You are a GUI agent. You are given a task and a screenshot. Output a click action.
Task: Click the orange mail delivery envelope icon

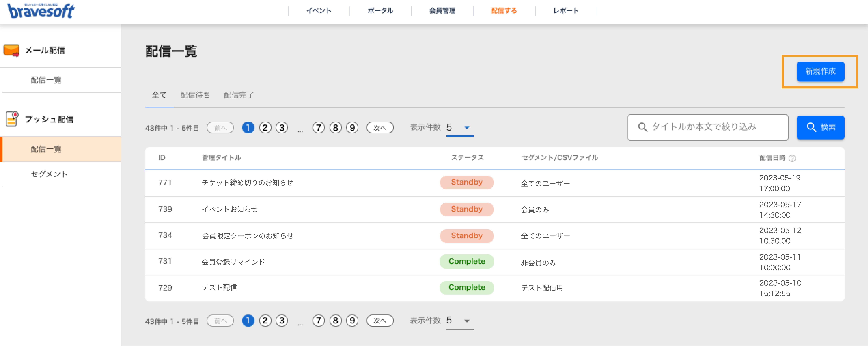click(x=11, y=51)
